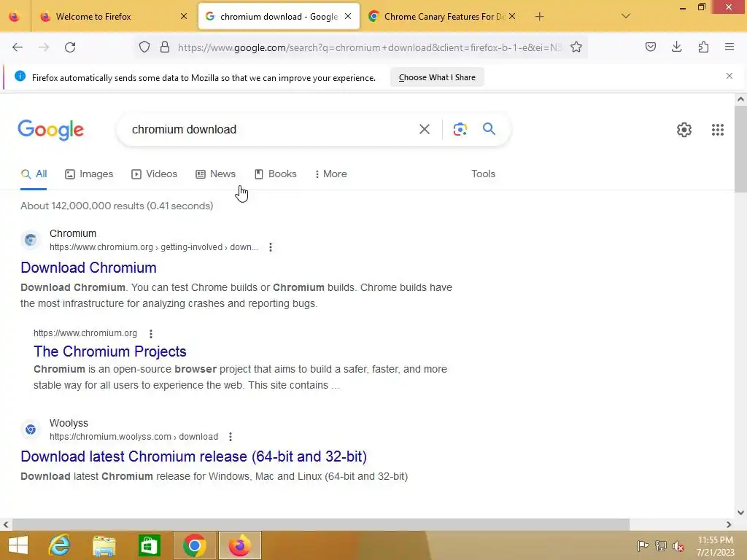
Task: Open the Firefox application menu
Action: click(x=729, y=47)
